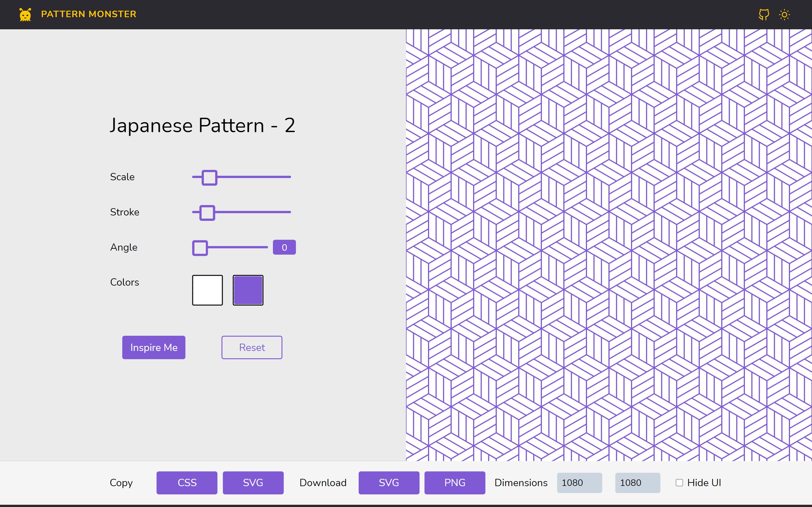Click the PATTERN MONSTER title link
Image resolution: width=812 pixels, height=507 pixels.
(89, 14)
